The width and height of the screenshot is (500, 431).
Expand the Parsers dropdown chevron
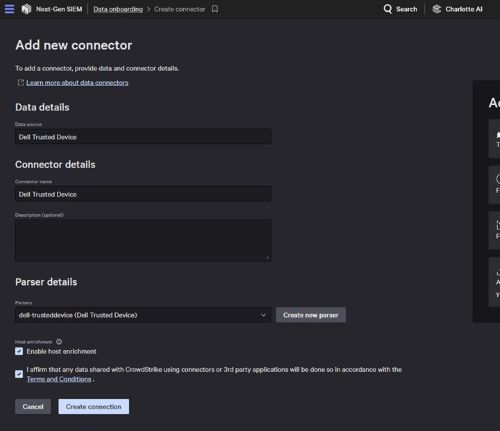(263, 315)
